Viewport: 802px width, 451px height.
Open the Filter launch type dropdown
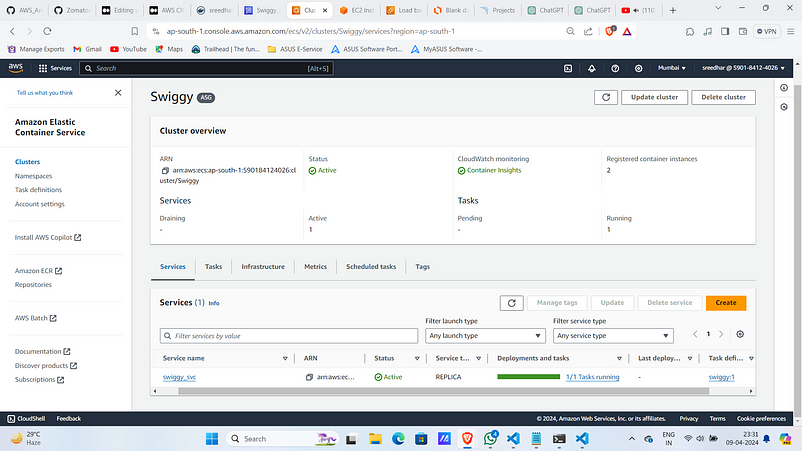[484, 335]
